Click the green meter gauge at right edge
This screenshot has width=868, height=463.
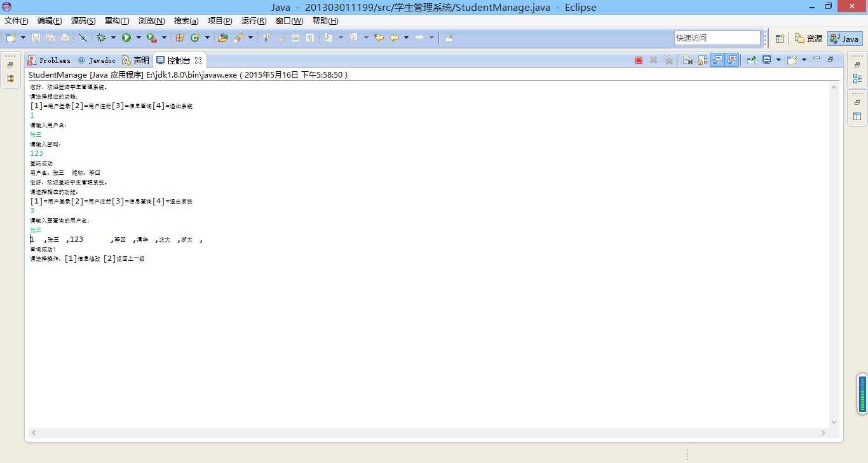pyautogui.click(x=862, y=394)
